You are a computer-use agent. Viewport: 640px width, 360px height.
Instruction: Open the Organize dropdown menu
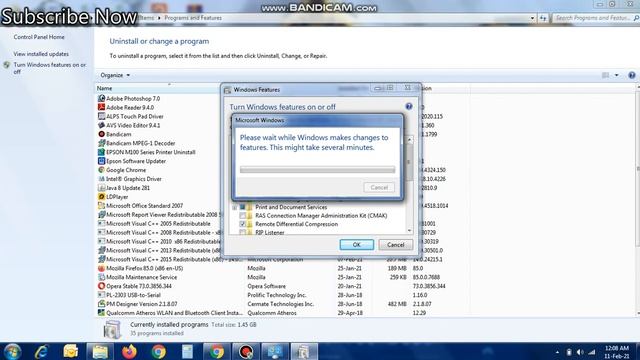[x=115, y=75]
